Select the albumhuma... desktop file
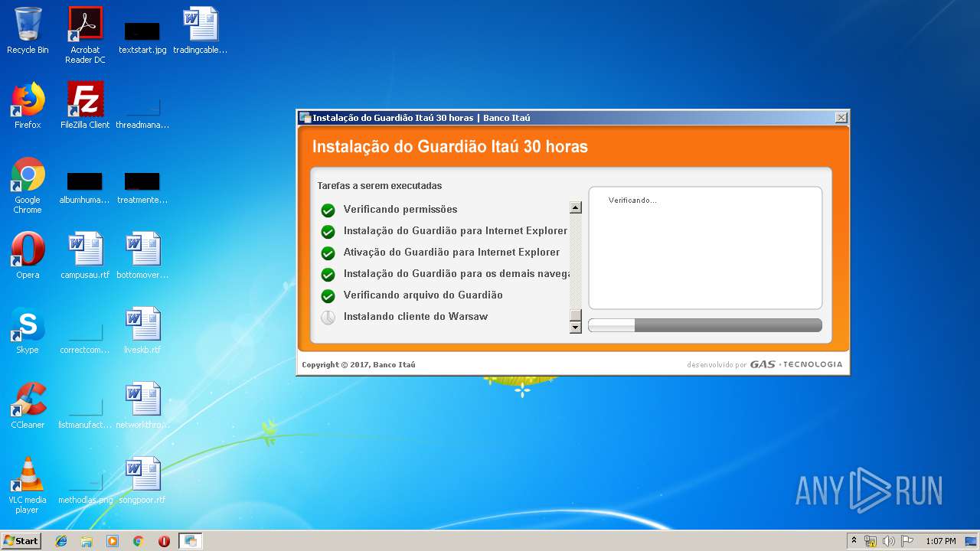The image size is (980, 551). (x=85, y=188)
